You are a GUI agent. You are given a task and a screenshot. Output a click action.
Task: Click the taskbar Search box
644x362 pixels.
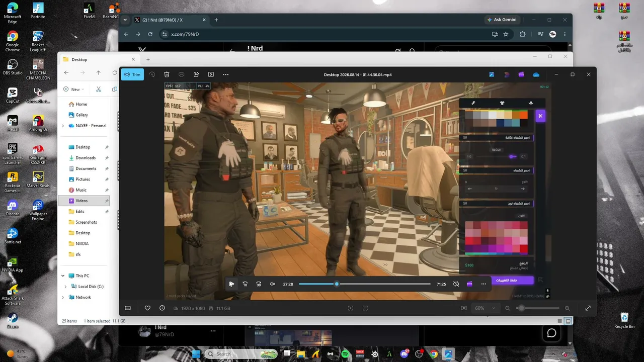(241, 354)
